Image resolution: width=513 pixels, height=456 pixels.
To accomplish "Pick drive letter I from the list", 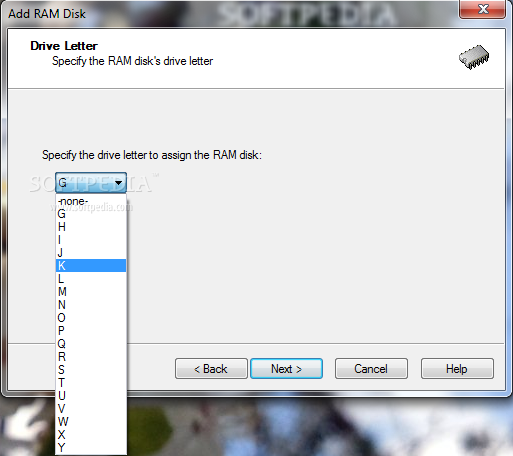I will pyautogui.click(x=91, y=240).
